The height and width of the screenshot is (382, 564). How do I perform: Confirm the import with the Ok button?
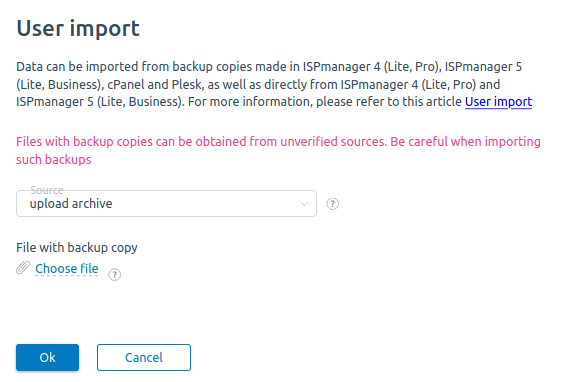pyautogui.click(x=47, y=357)
